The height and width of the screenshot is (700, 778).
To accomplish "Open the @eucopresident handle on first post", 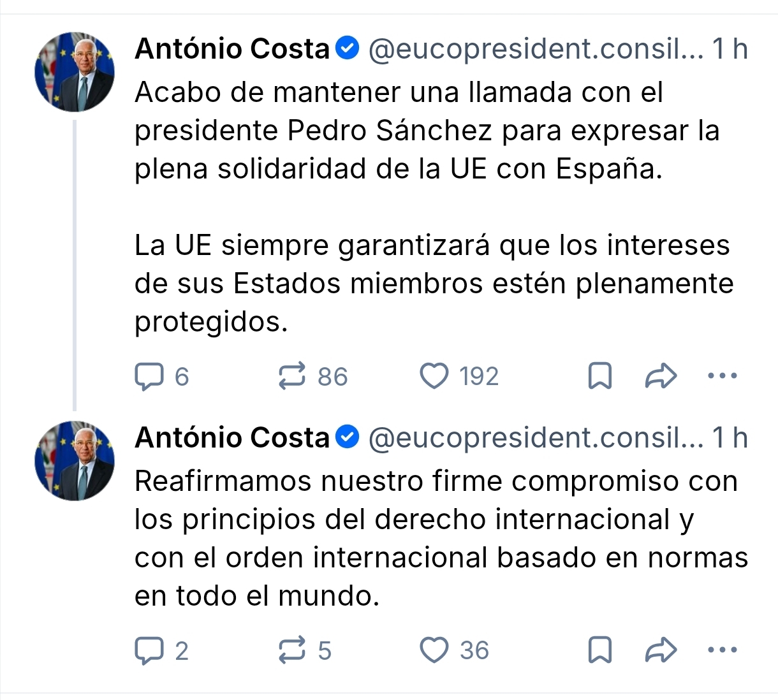I will point(536,49).
